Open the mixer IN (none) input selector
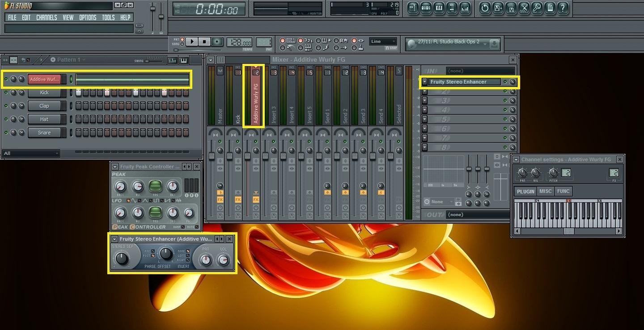 [480, 71]
